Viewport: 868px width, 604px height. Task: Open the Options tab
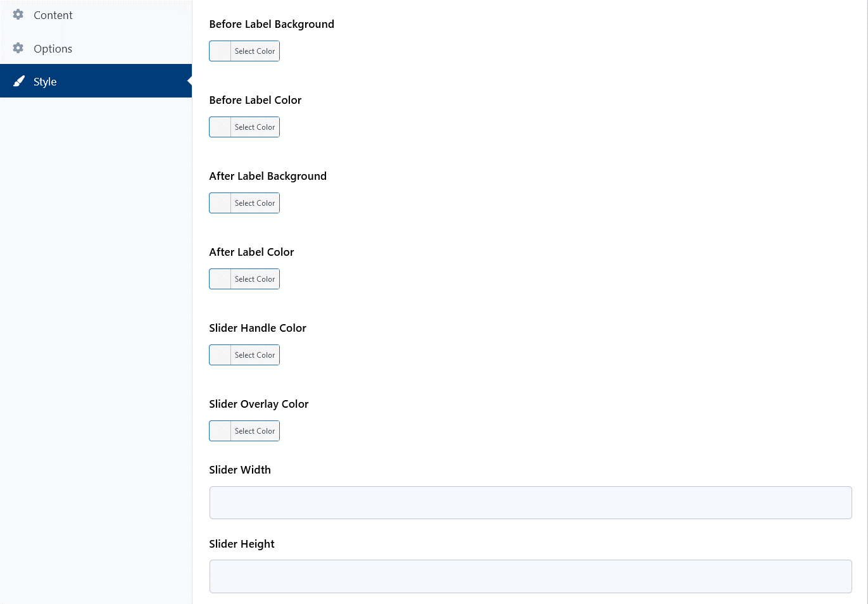(x=53, y=48)
